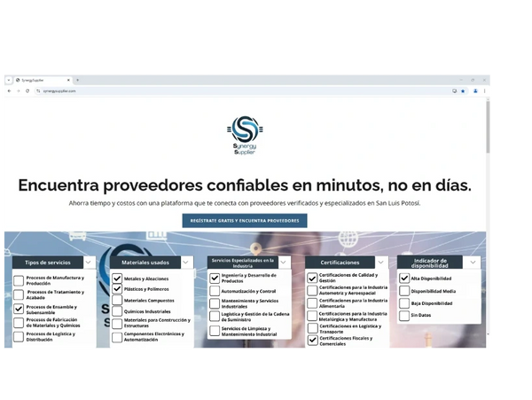Image resolution: width=532 pixels, height=400 pixels.
Task: Check Procesos de Fabricación de Materiales y Químicos
Action: tap(19, 323)
